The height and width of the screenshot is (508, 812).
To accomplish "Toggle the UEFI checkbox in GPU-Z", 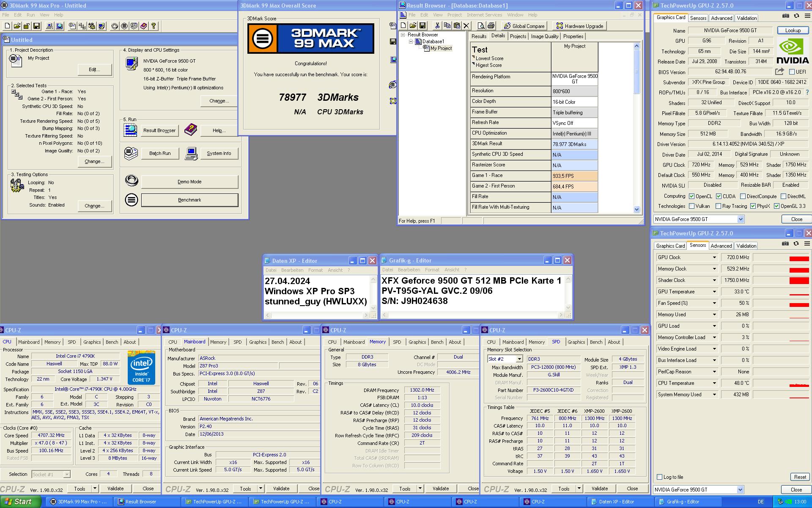I will click(792, 72).
